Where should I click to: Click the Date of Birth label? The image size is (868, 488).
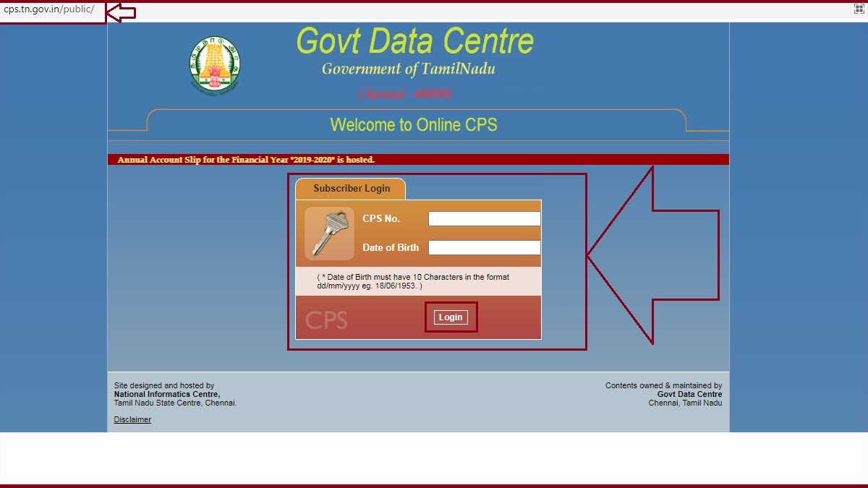[x=390, y=247]
